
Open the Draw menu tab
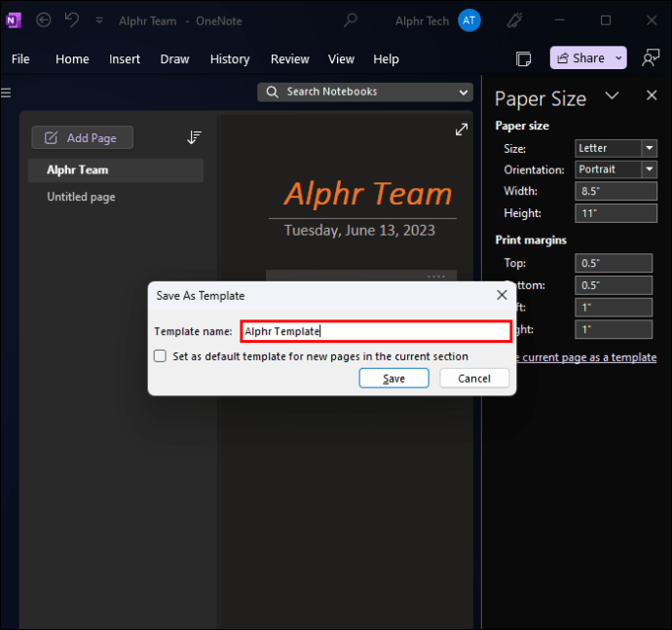(174, 59)
